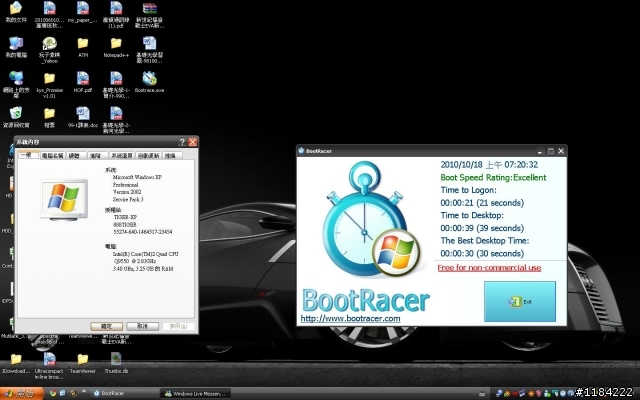Switch to the 自動更新 (Automatic Updates) tab
This screenshot has width=640, height=400.
(148, 156)
